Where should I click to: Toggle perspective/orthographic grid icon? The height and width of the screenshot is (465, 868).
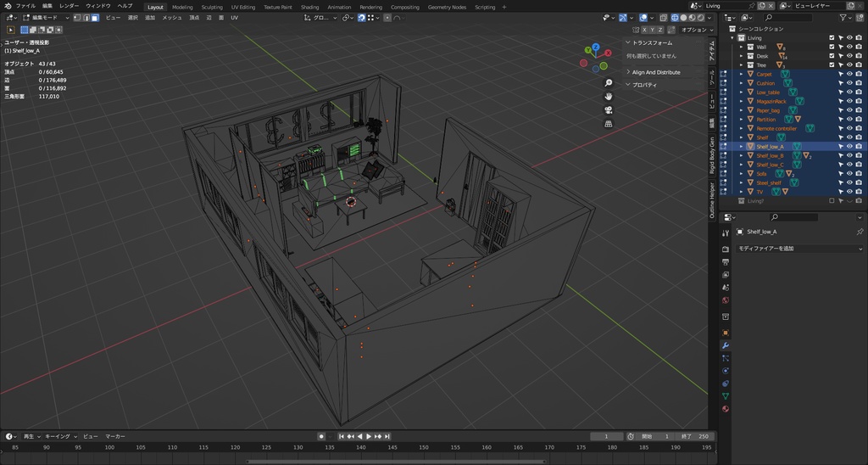click(x=609, y=123)
